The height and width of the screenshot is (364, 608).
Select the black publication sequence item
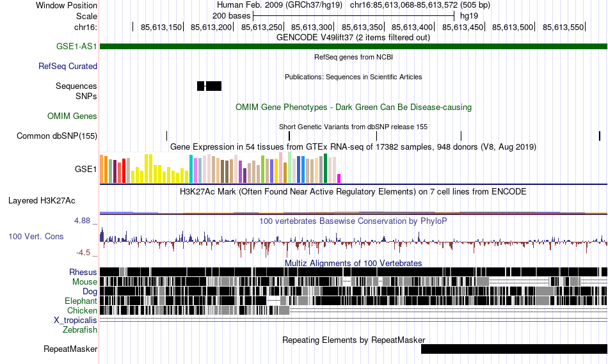[x=209, y=86]
